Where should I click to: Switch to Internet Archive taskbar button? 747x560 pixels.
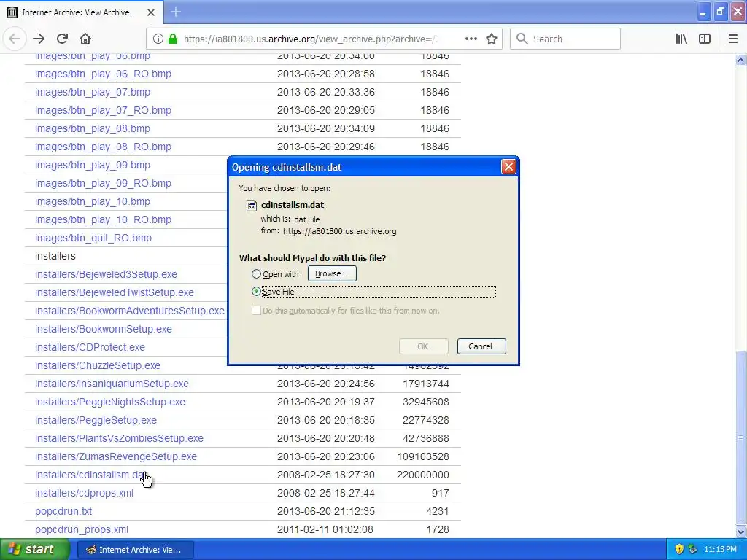point(135,550)
